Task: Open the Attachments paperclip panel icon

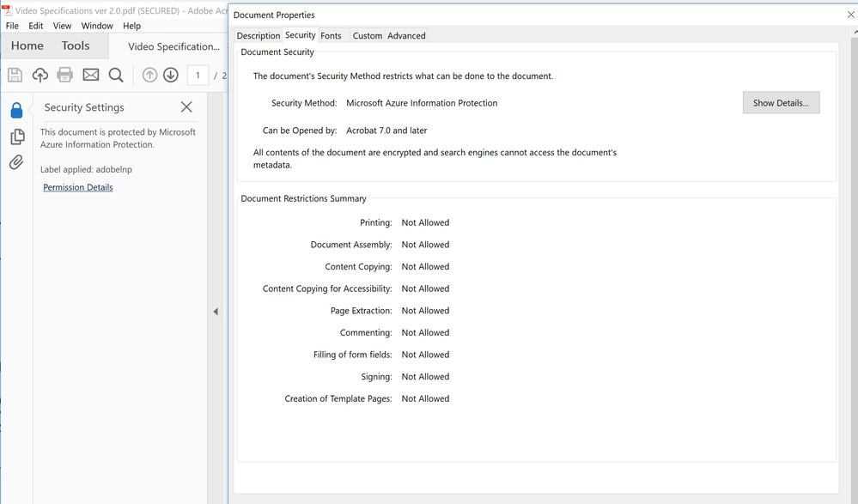Action: [x=16, y=162]
